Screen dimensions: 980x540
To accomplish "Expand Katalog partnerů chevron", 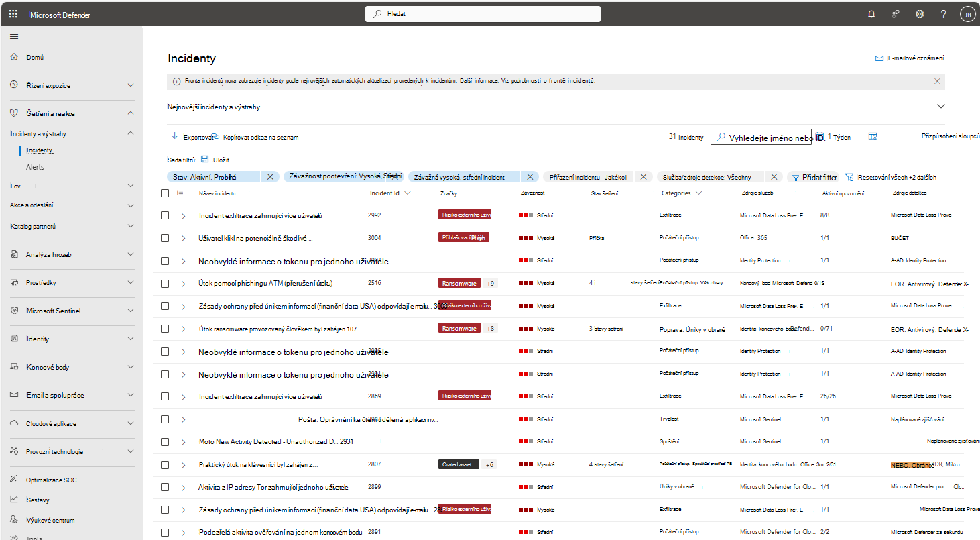I will [131, 226].
